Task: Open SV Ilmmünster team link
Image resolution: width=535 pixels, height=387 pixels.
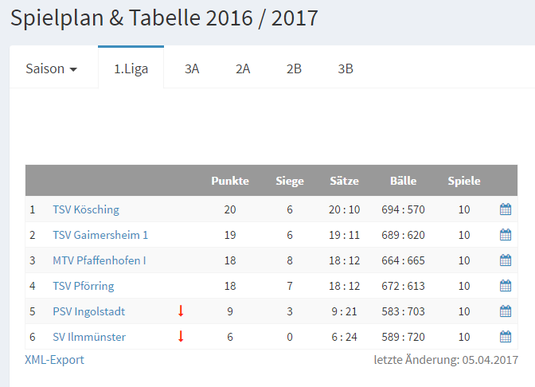Action: (89, 337)
